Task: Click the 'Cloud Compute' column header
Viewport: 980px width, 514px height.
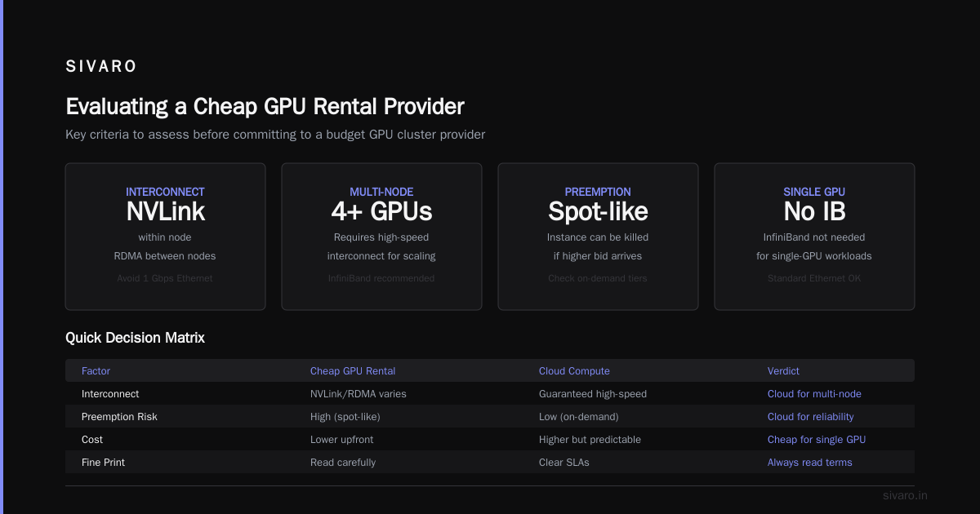Action: 574,371
